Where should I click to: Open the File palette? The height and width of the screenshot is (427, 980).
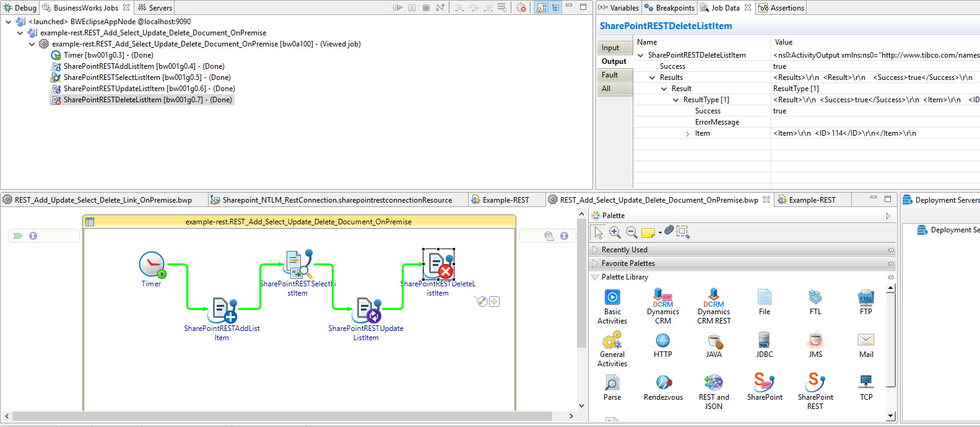tap(765, 302)
